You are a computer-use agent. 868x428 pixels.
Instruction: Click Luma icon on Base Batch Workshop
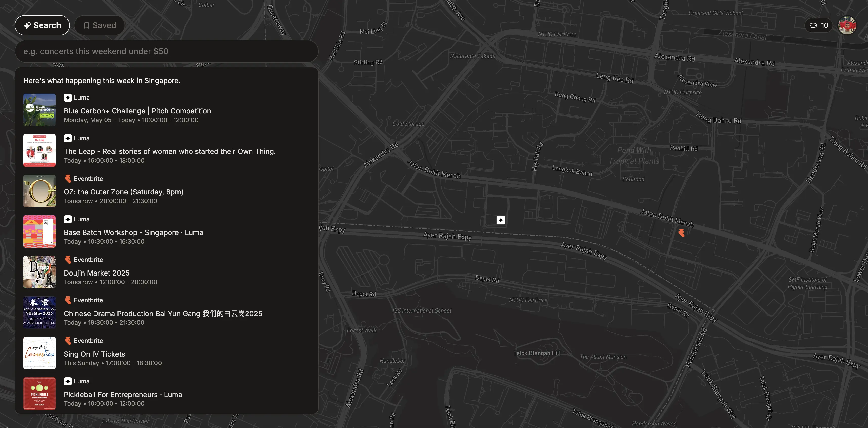(68, 219)
